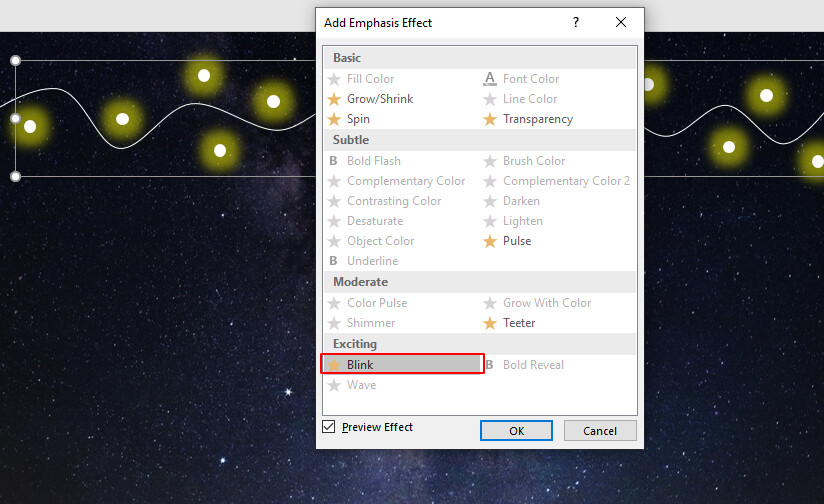Click top-left selection handle of shape

point(15,60)
